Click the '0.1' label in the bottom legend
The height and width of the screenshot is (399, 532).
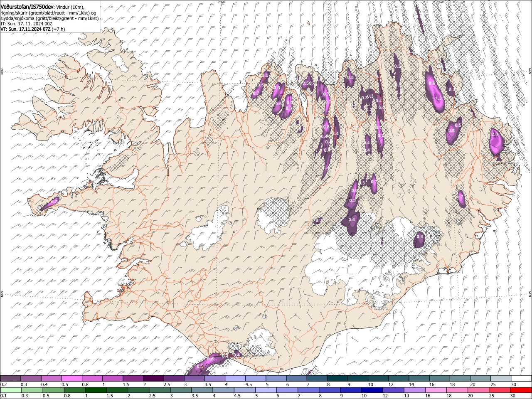(x=3, y=396)
